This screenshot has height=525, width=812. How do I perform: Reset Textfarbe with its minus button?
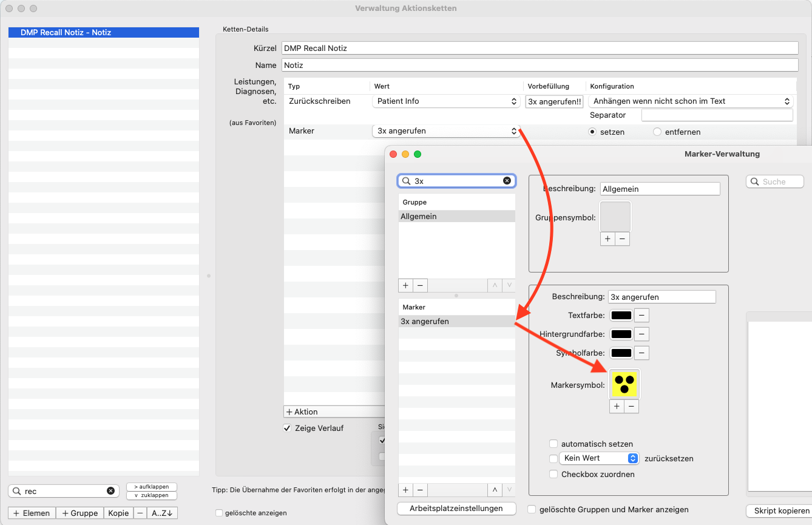pos(643,315)
